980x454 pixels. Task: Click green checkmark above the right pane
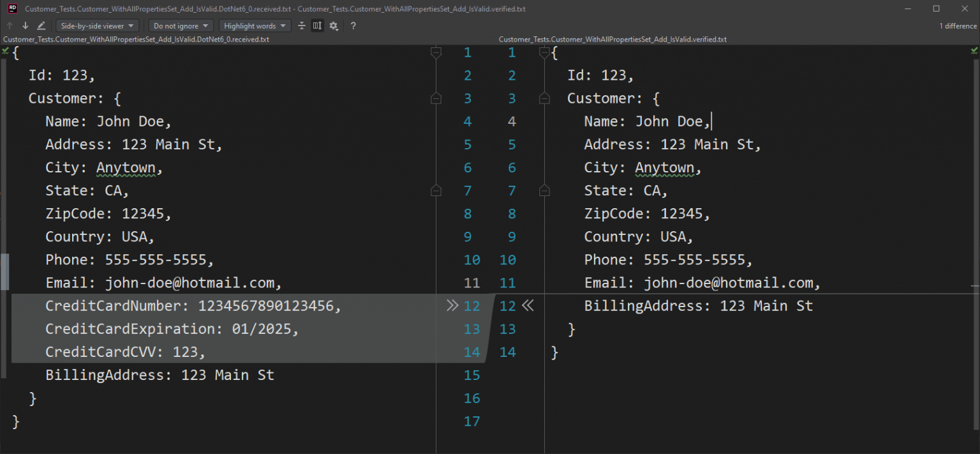[975, 50]
